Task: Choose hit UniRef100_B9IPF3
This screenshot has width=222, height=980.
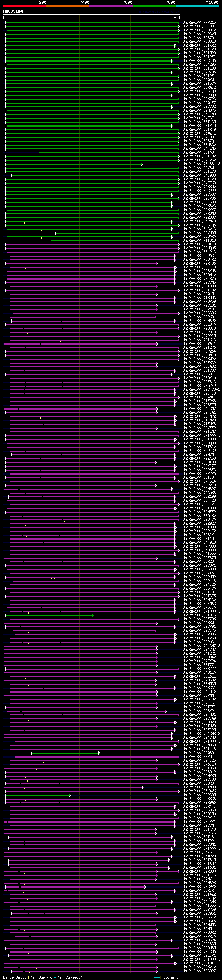Action: click(x=199, y=125)
